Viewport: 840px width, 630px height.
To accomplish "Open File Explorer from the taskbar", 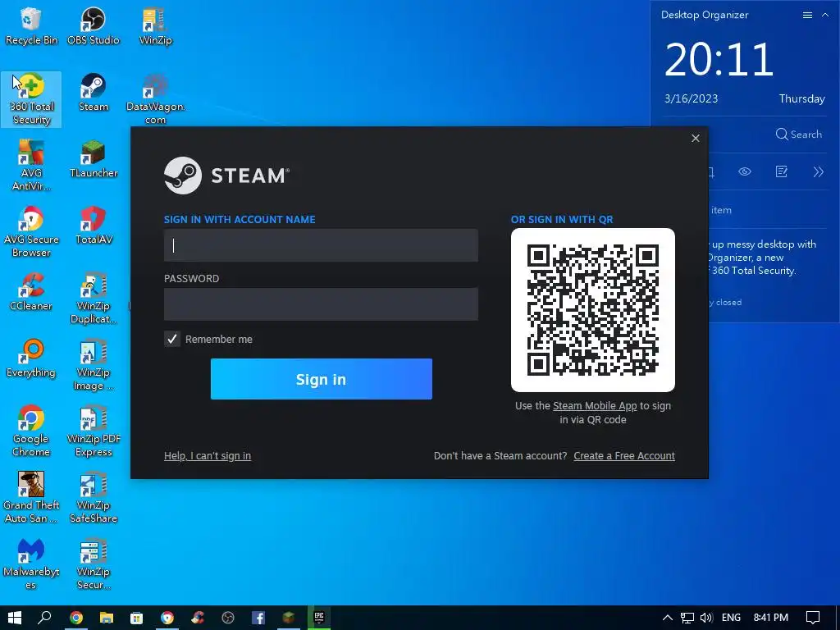I will coord(107,618).
